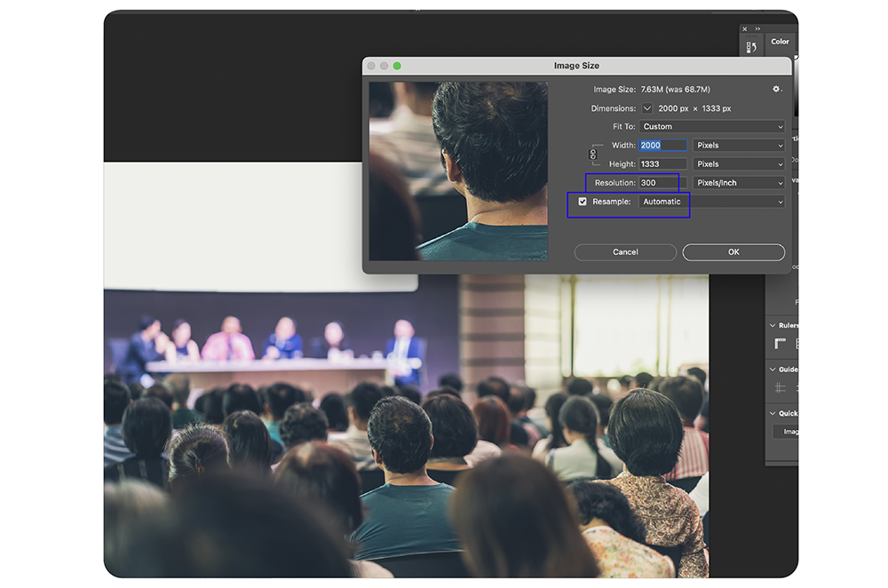
Task: Click the green zoom button on Image Size dialog
Action: tap(397, 66)
